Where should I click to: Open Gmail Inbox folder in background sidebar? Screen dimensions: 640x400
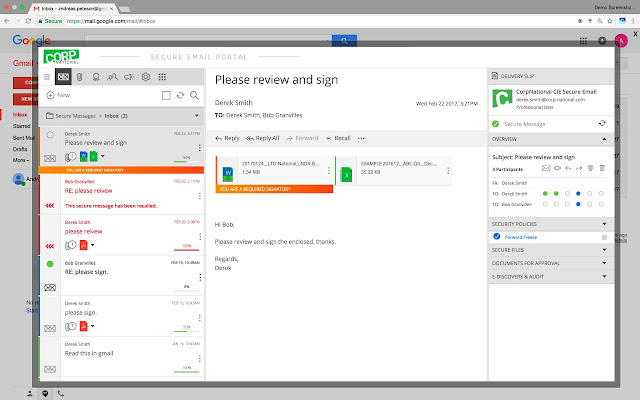click(x=20, y=115)
